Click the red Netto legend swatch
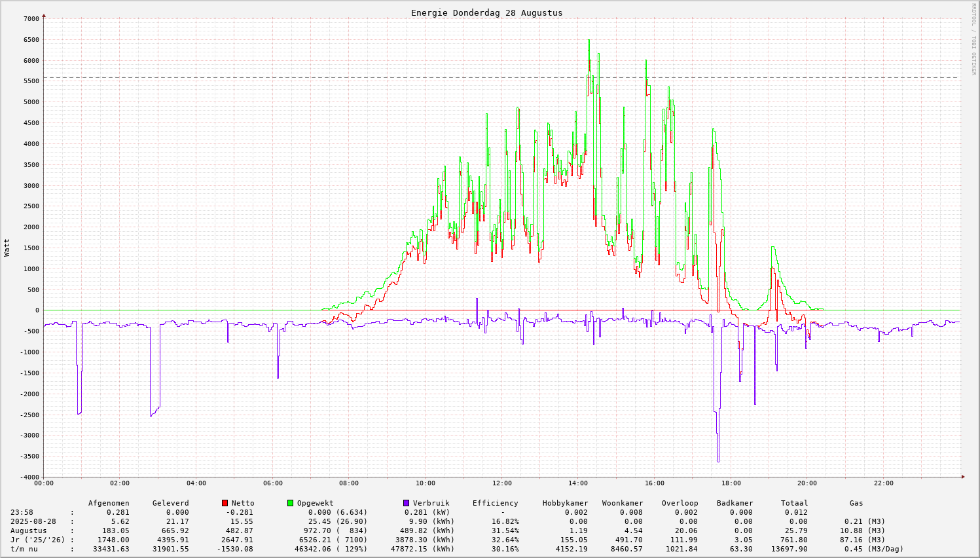 point(225,503)
